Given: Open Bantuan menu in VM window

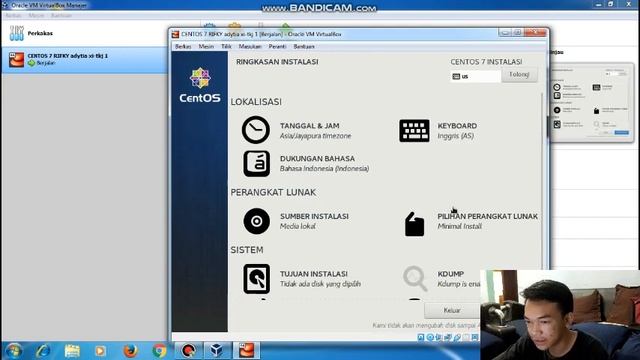Looking at the screenshot, I should click(304, 47).
